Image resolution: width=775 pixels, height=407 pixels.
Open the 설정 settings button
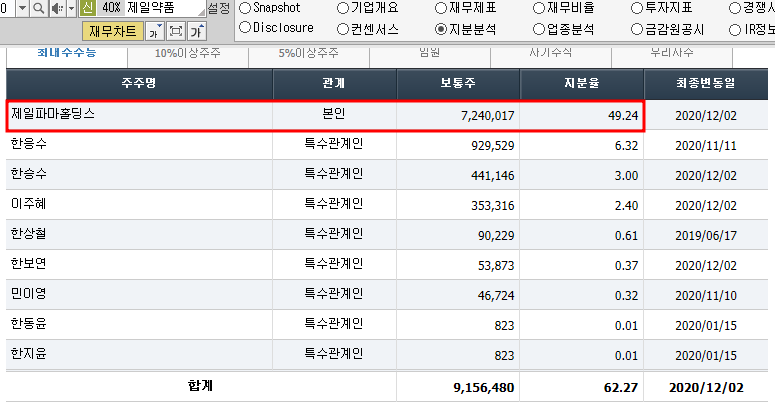pyautogui.click(x=219, y=8)
